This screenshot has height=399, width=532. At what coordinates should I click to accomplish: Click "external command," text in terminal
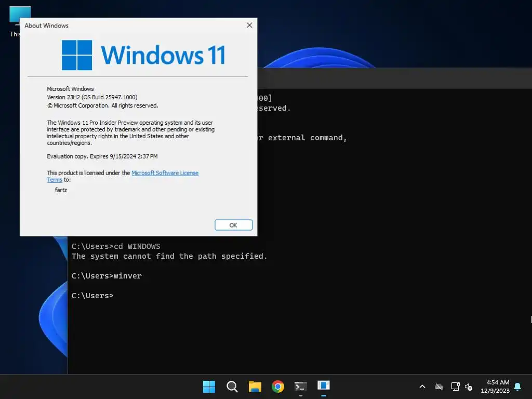click(307, 138)
